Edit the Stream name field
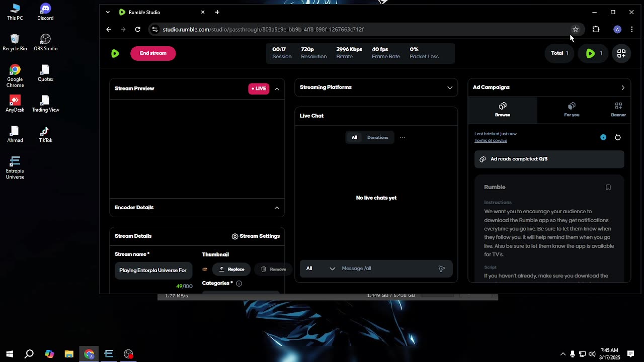Image resolution: width=644 pixels, height=362 pixels. pos(153,270)
